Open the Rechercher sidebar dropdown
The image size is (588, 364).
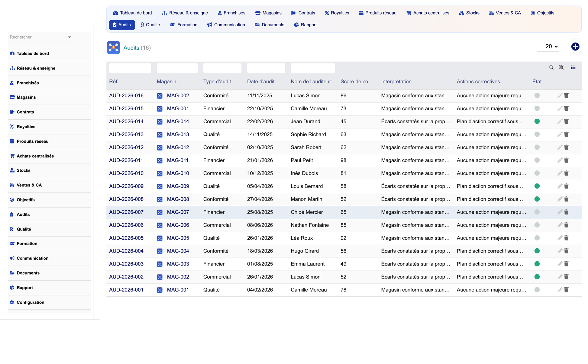pyautogui.click(x=40, y=37)
